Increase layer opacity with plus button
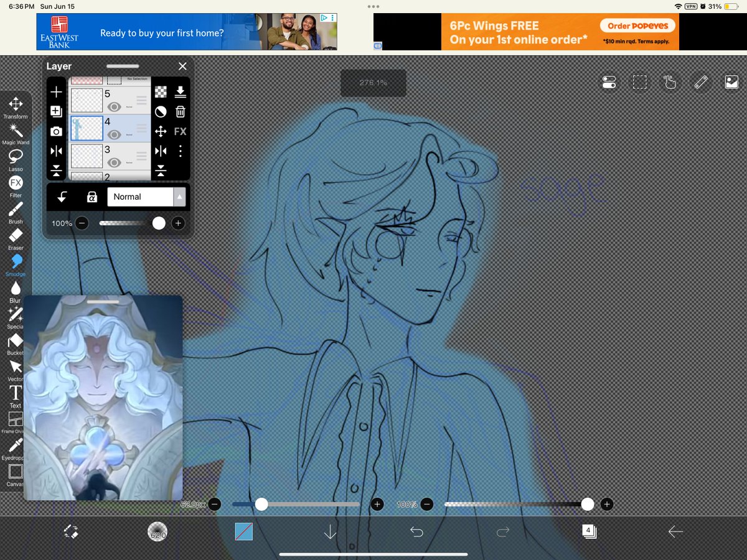This screenshot has width=747, height=560. 178,223
